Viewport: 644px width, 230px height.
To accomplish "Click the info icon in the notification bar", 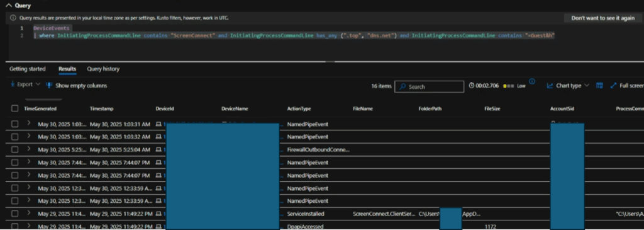I will click(x=13, y=18).
